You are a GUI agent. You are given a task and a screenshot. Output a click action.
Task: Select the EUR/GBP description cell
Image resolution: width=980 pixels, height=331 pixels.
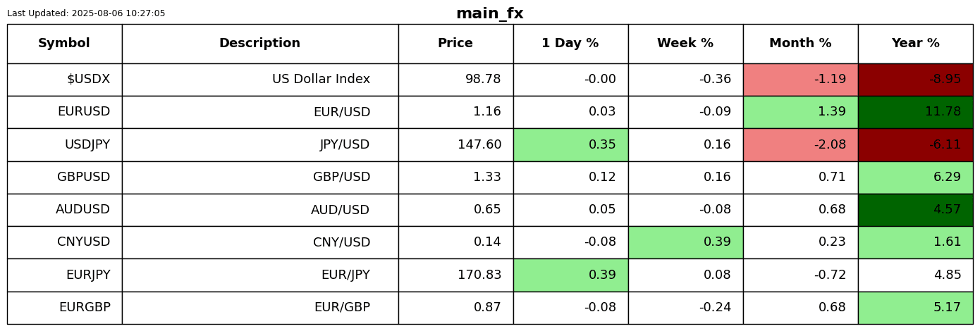[x=342, y=308]
